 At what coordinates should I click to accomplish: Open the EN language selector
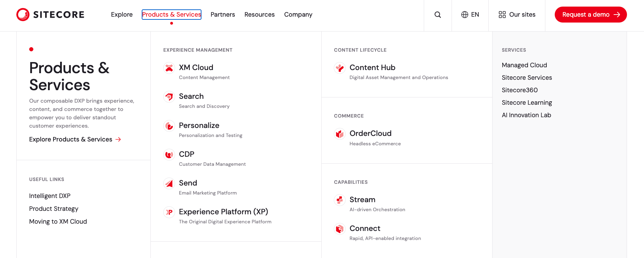[470, 15]
